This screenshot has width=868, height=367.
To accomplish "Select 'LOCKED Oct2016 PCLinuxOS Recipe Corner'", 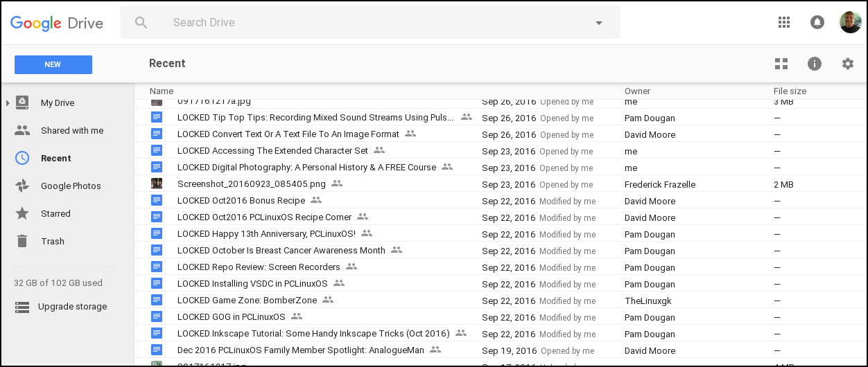I will pyautogui.click(x=265, y=217).
